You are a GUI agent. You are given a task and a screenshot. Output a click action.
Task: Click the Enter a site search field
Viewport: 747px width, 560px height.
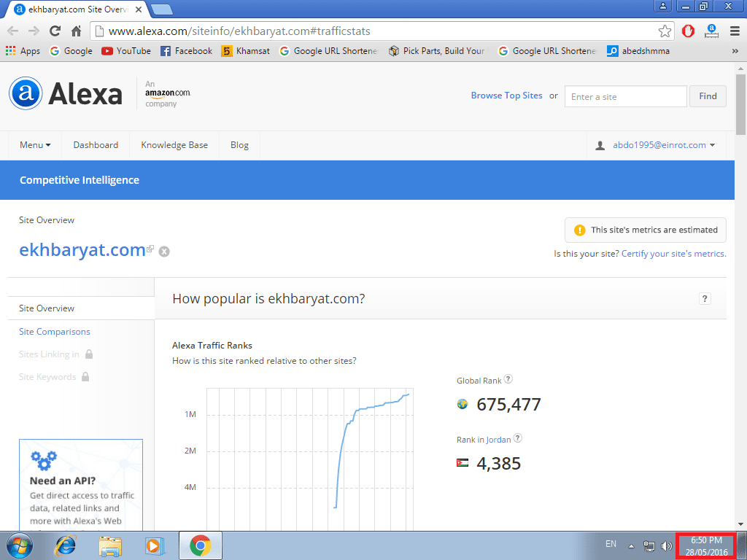pyautogui.click(x=625, y=96)
